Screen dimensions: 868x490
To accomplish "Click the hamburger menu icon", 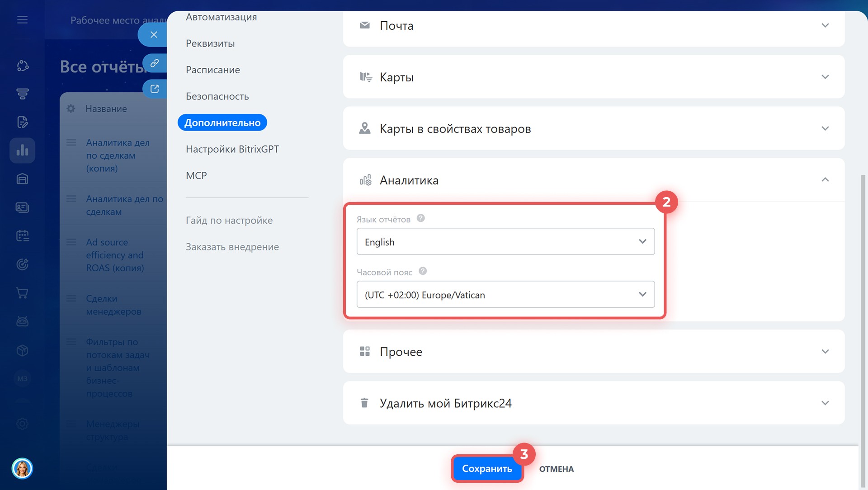I will click(x=22, y=20).
